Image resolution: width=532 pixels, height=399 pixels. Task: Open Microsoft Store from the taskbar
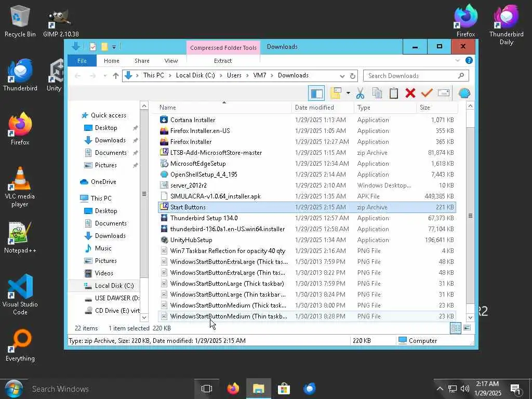pyautogui.click(x=284, y=389)
